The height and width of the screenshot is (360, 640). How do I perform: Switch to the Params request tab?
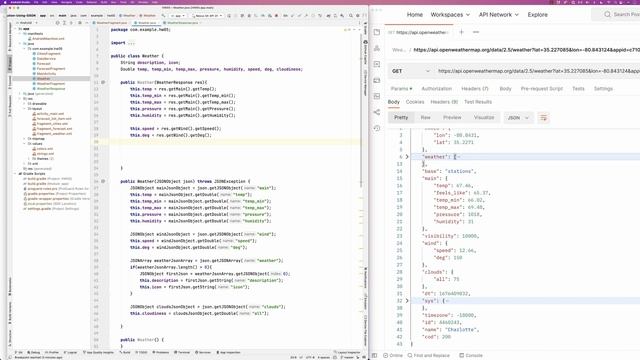tap(401, 89)
